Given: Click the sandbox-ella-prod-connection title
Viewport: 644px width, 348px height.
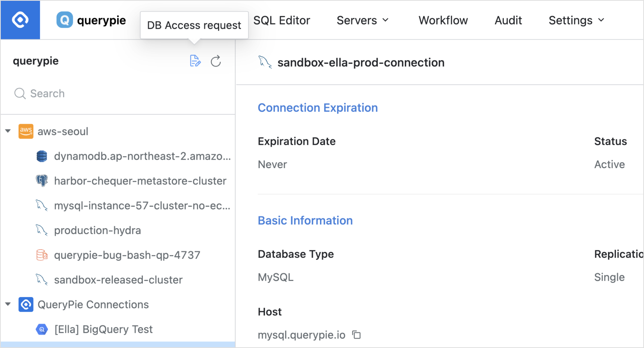Looking at the screenshot, I should (361, 63).
